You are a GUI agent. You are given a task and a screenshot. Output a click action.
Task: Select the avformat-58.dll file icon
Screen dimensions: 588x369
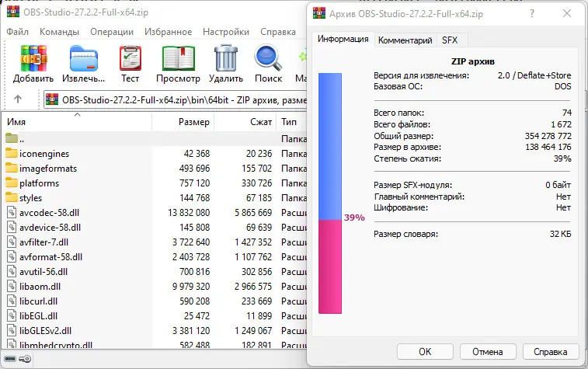point(12,256)
